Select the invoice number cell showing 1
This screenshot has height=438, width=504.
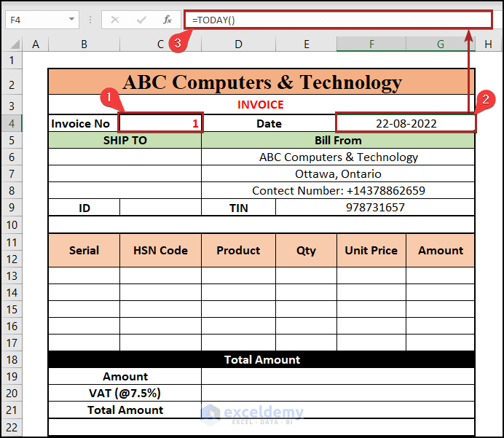coord(161,123)
